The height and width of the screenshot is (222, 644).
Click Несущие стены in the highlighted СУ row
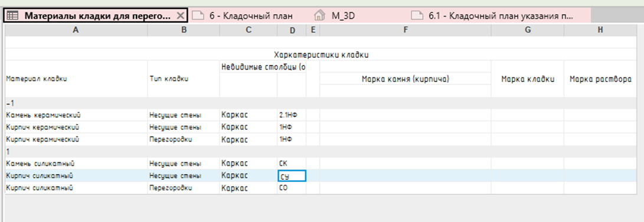click(x=184, y=175)
